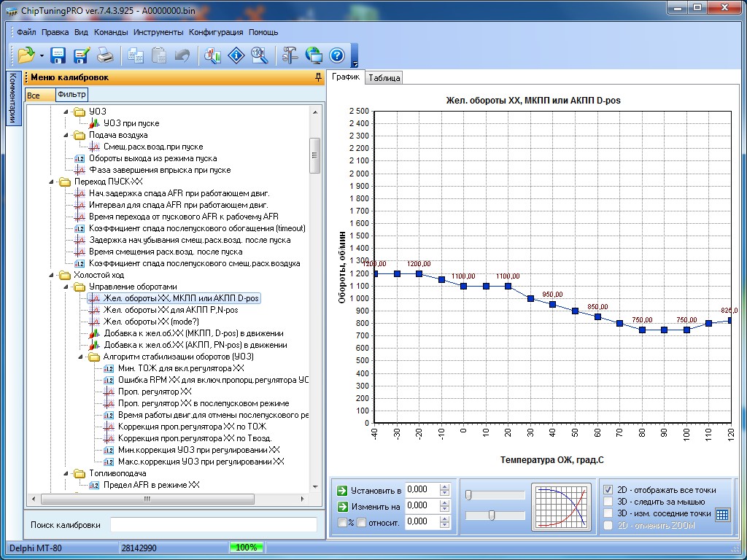The height and width of the screenshot is (560, 747).
Task: Click the open file folder icon
Action: coord(26,55)
